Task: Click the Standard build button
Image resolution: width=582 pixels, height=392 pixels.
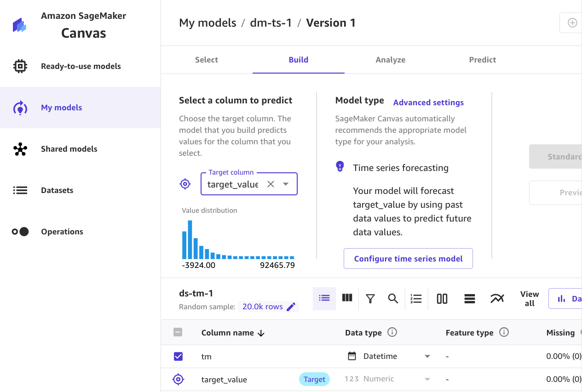Action: [556, 157]
